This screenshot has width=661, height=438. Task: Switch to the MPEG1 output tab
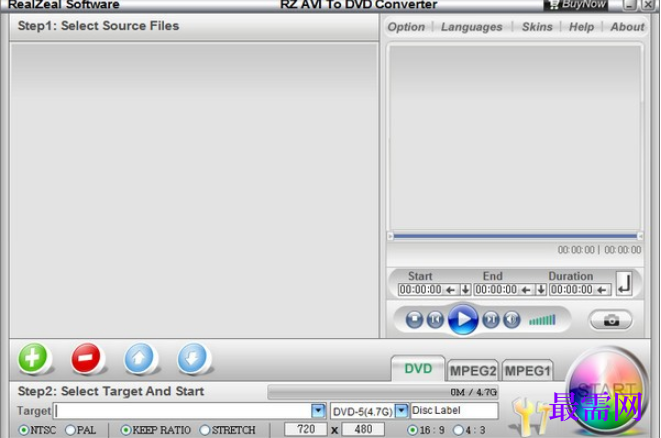pyautogui.click(x=527, y=371)
